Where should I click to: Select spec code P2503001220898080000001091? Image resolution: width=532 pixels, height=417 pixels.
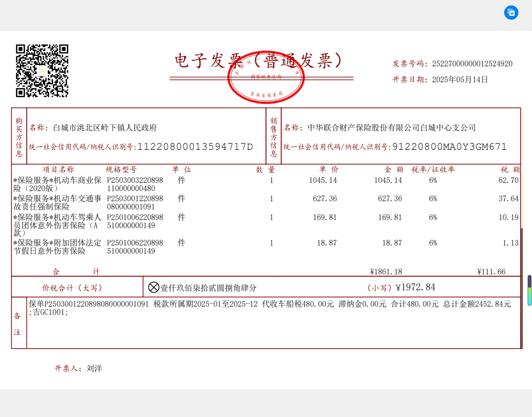[x=135, y=203]
